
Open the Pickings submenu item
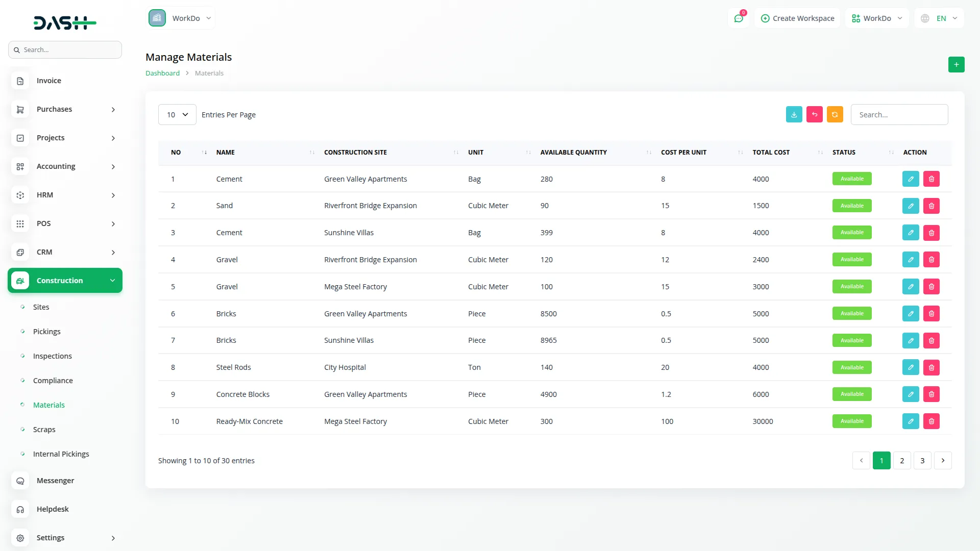pos(46,332)
